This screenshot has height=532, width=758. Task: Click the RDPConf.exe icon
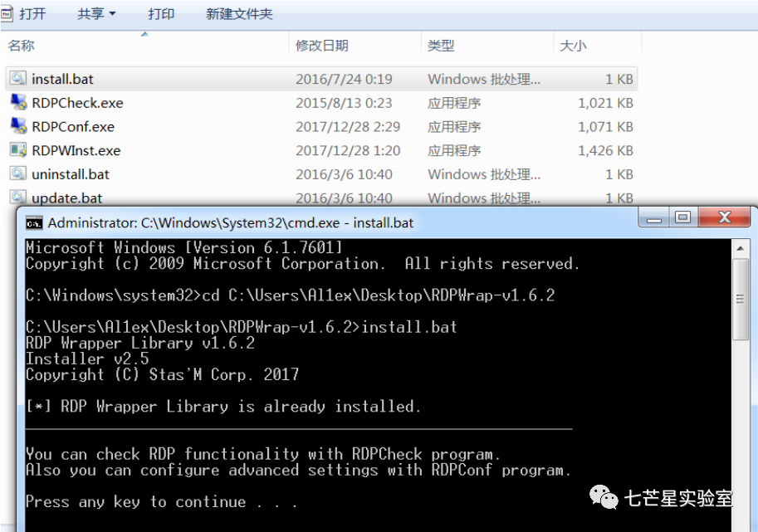coord(17,126)
